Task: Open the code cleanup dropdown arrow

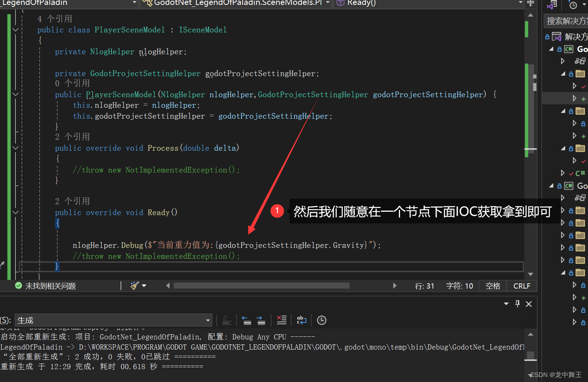Action: click(144, 286)
